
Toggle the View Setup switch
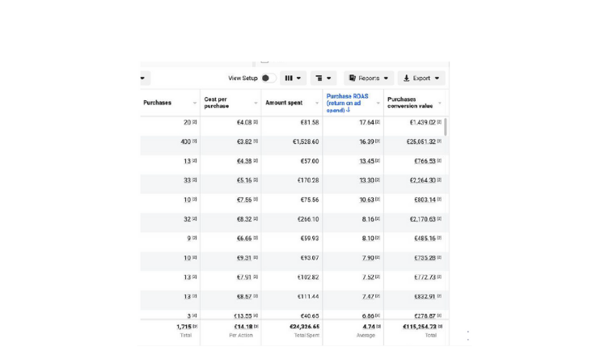(x=269, y=78)
